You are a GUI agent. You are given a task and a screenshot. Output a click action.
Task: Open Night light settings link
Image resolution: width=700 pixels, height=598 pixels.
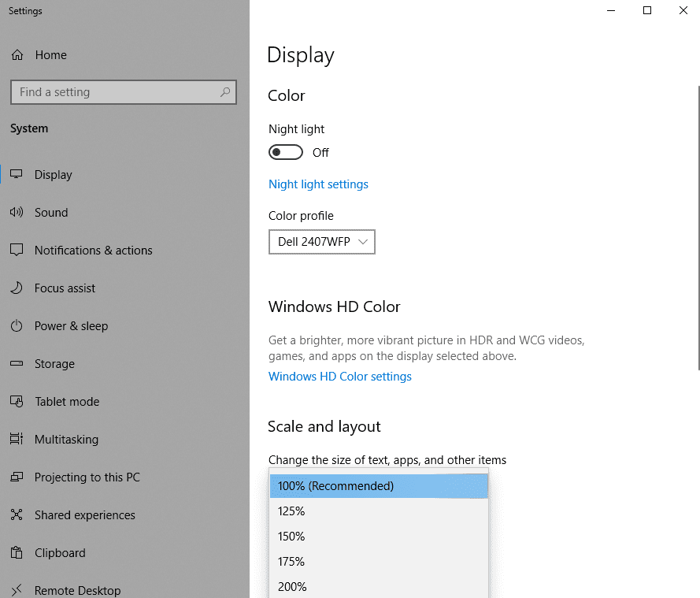click(318, 184)
